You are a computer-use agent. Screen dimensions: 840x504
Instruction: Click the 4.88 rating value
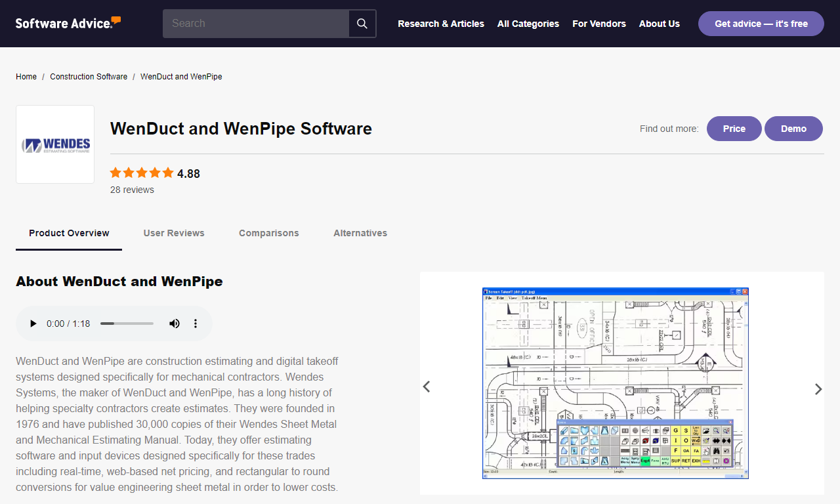[188, 174]
